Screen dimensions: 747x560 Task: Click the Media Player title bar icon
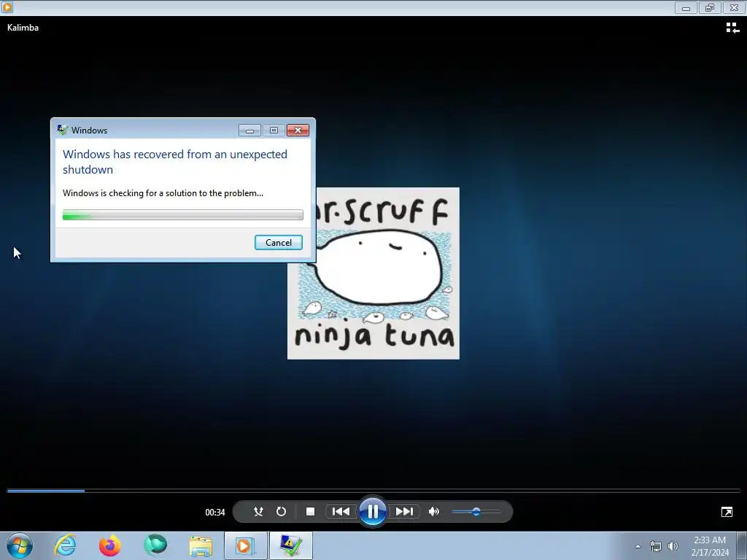pyautogui.click(x=7, y=7)
